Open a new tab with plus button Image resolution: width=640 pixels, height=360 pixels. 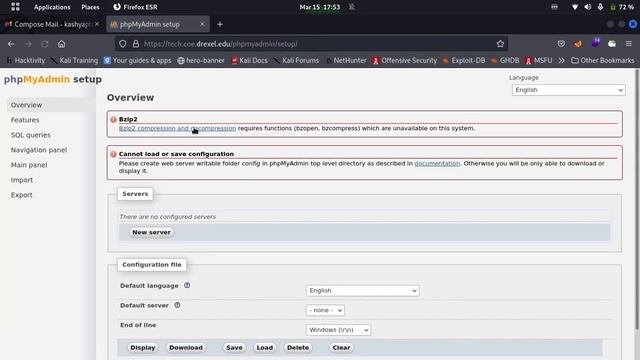pos(220,24)
